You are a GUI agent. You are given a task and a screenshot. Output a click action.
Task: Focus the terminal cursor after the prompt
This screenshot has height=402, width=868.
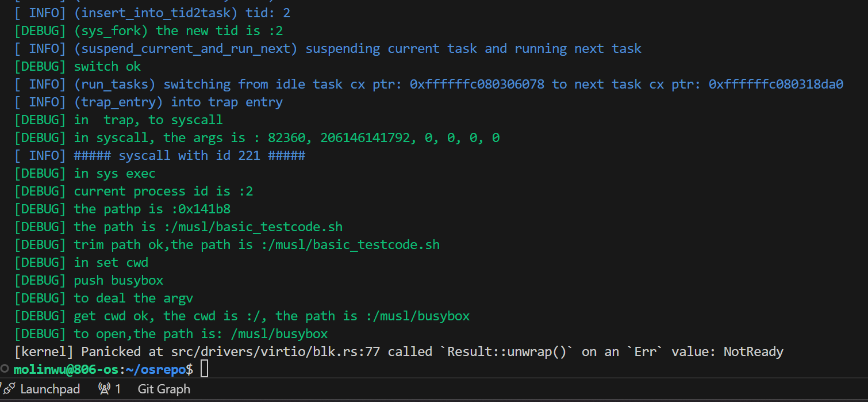[x=204, y=369]
